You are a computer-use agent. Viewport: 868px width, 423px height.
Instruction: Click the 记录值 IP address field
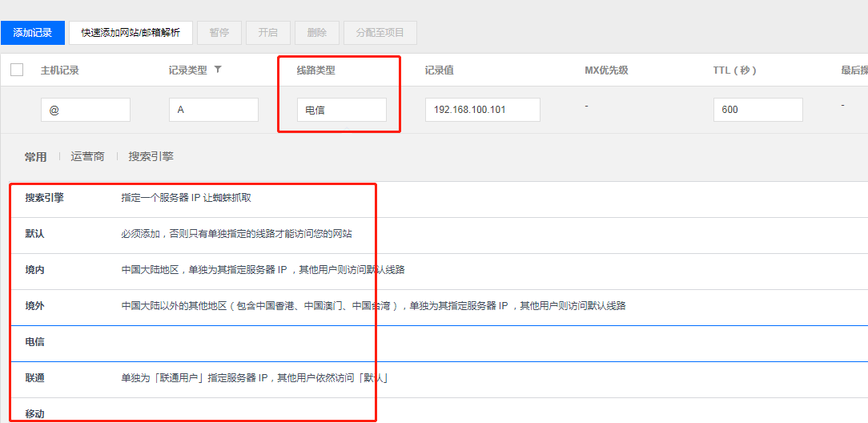pos(482,110)
